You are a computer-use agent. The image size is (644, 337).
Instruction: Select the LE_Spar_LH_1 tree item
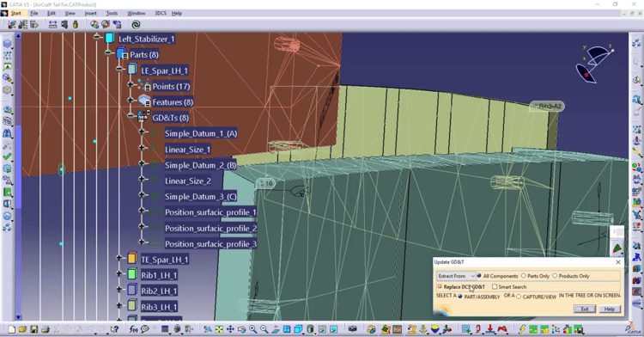click(164, 70)
